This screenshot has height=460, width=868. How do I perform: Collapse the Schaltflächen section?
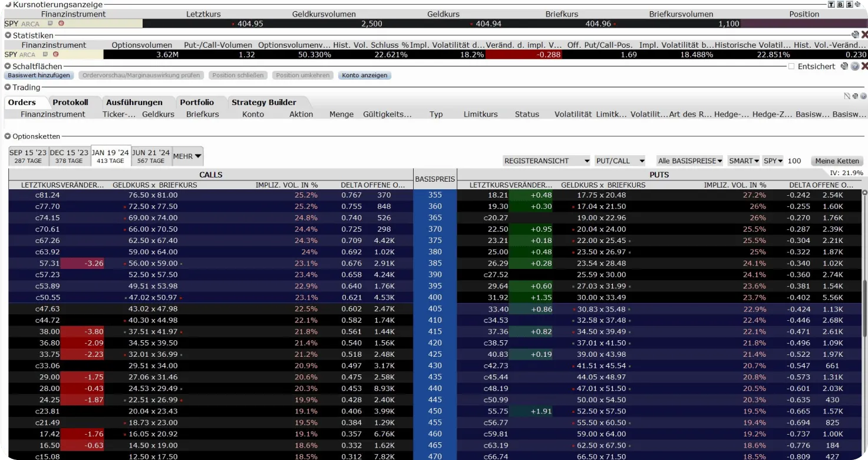8,66
